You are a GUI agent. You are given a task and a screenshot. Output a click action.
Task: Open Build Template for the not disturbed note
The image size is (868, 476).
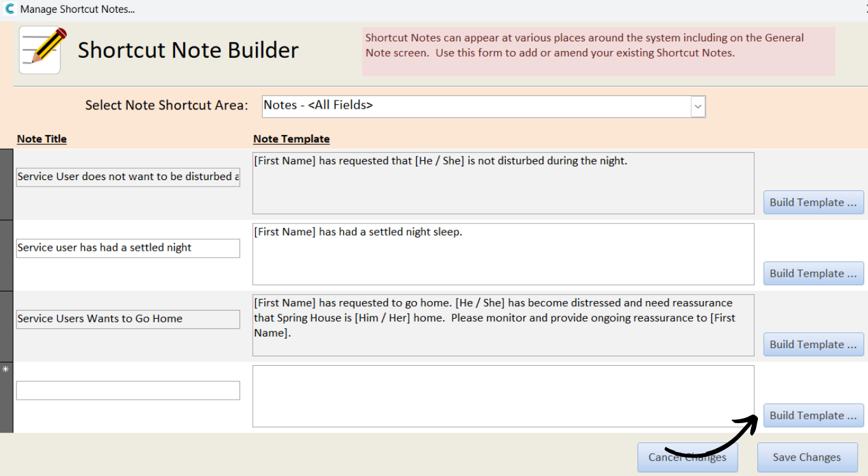(813, 202)
